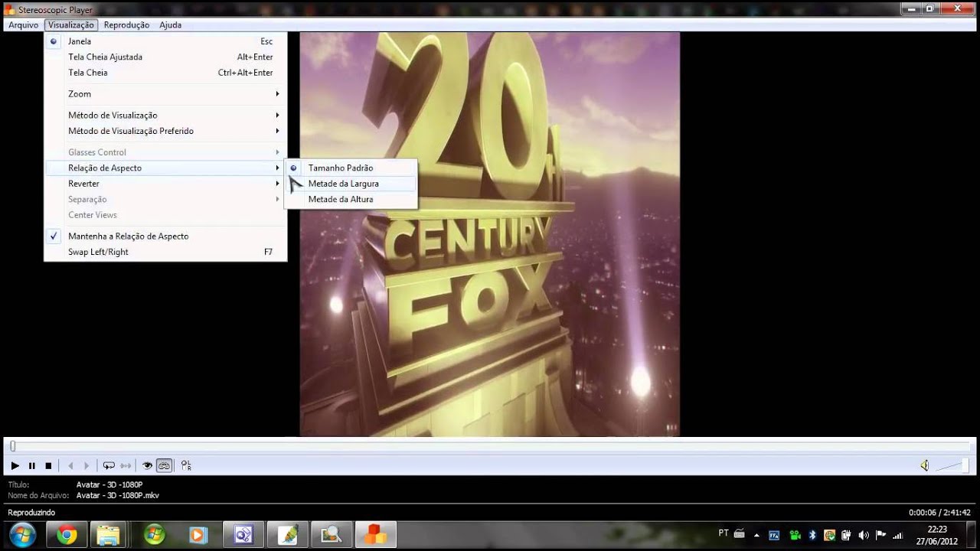The width and height of the screenshot is (980, 551).
Task: Stop the video with the stop button
Action: [x=48, y=465]
